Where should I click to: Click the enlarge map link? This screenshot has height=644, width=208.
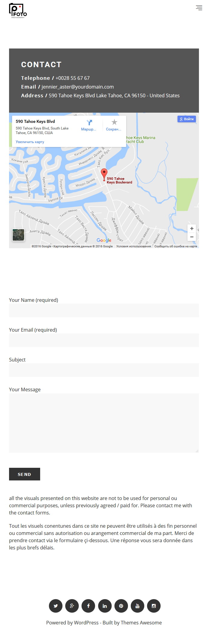point(30,142)
